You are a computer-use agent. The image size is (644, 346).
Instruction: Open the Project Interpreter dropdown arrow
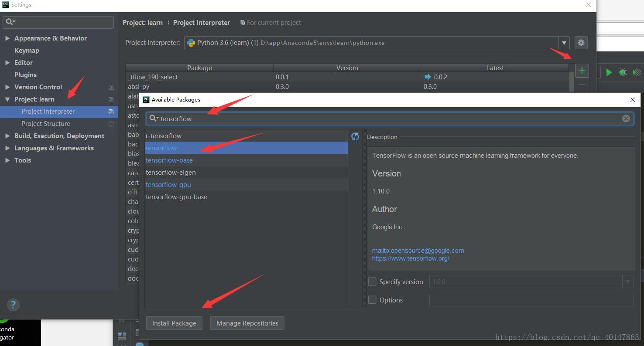[x=564, y=43]
